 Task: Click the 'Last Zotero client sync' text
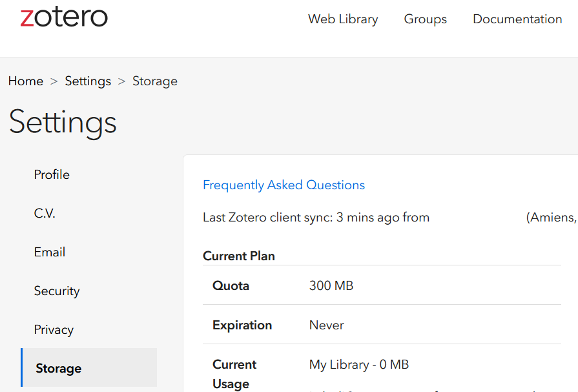tap(316, 217)
